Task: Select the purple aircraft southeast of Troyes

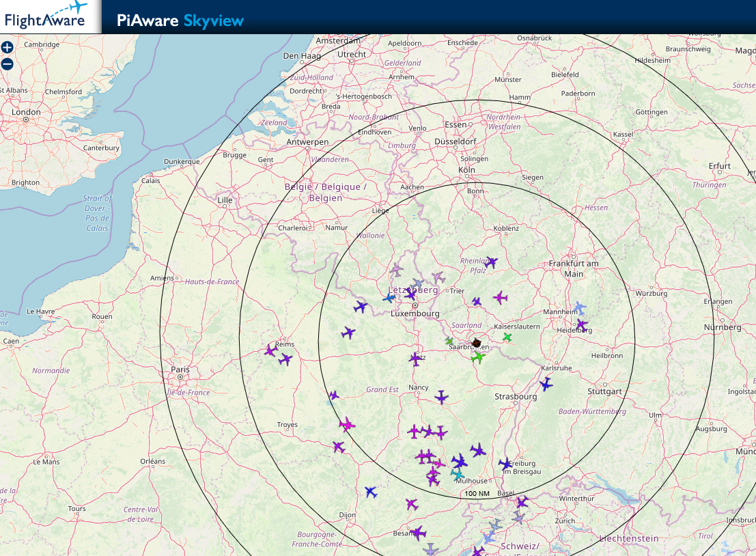Action: click(x=339, y=447)
